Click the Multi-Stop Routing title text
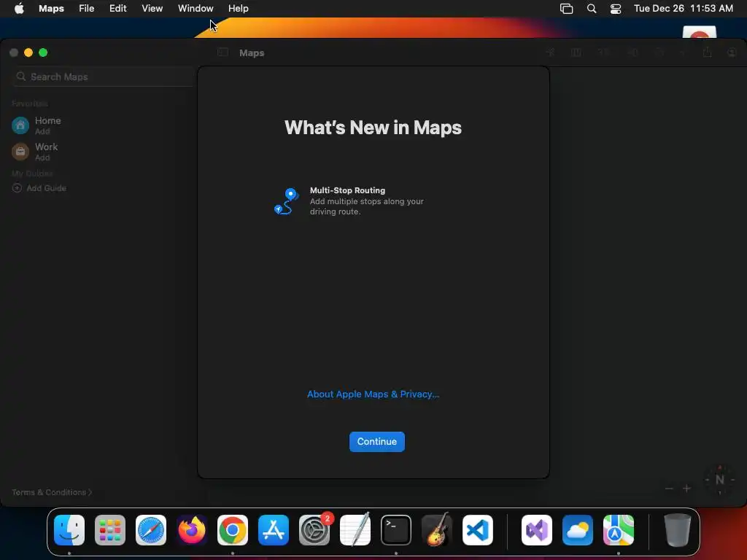This screenshot has width=747, height=560. pyautogui.click(x=347, y=190)
